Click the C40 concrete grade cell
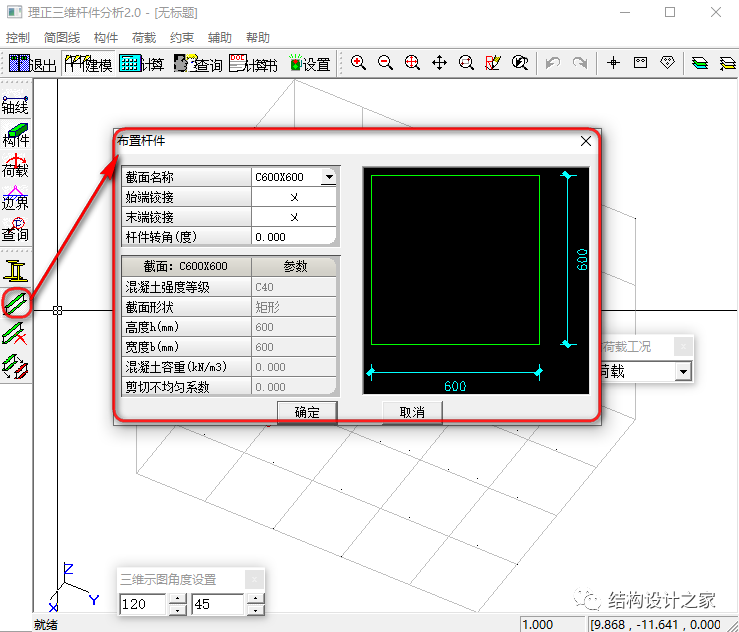 coord(294,287)
